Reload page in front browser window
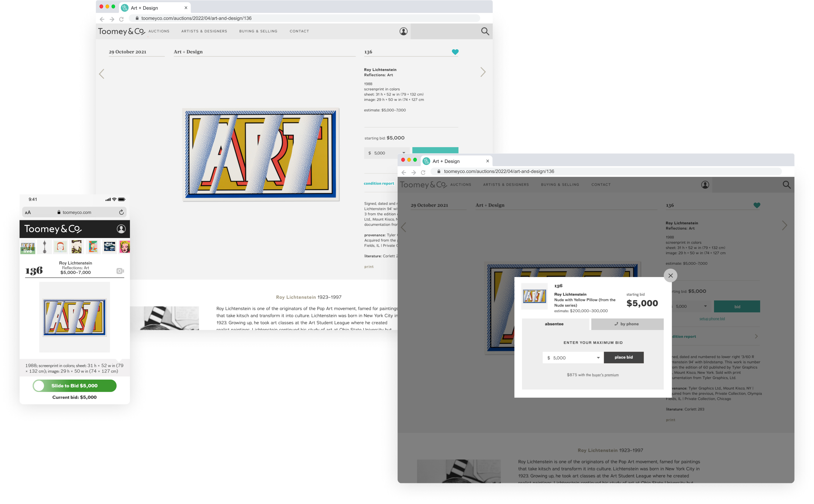 click(423, 172)
